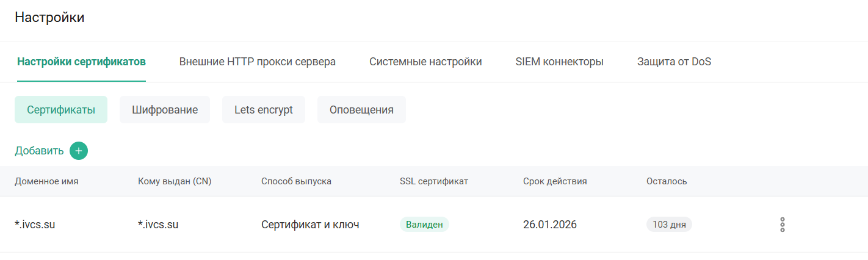The height and width of the screenshot is (260, 868).
Task: Click the Добавить link
Action: coord(39,151)
